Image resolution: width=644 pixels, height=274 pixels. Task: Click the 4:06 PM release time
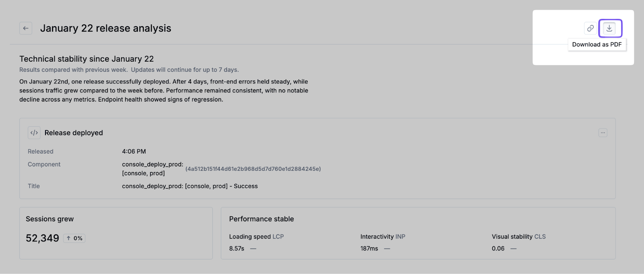tap(134, 152)
